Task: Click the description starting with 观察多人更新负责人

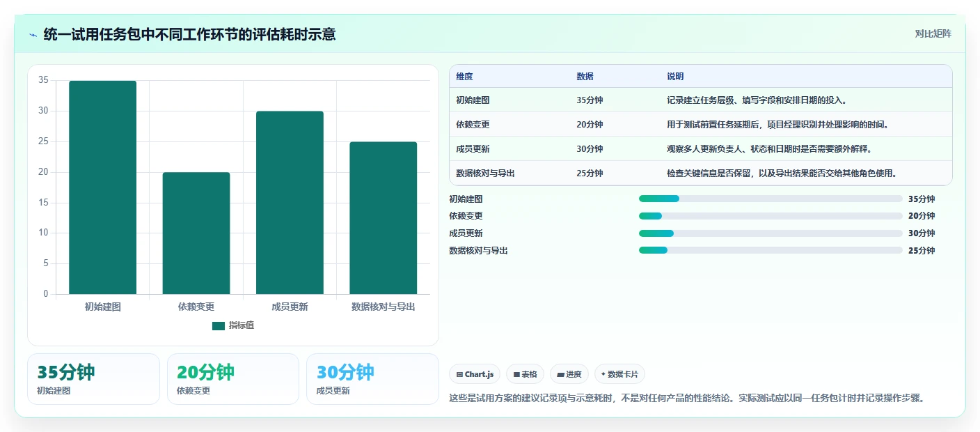Action: (769, 149)
